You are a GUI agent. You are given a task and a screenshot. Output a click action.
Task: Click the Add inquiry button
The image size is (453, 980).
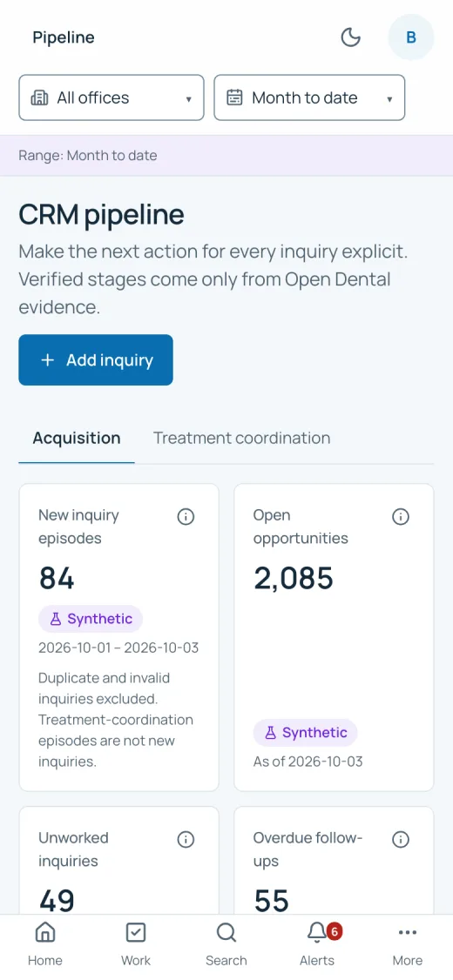tap(96, 360)
